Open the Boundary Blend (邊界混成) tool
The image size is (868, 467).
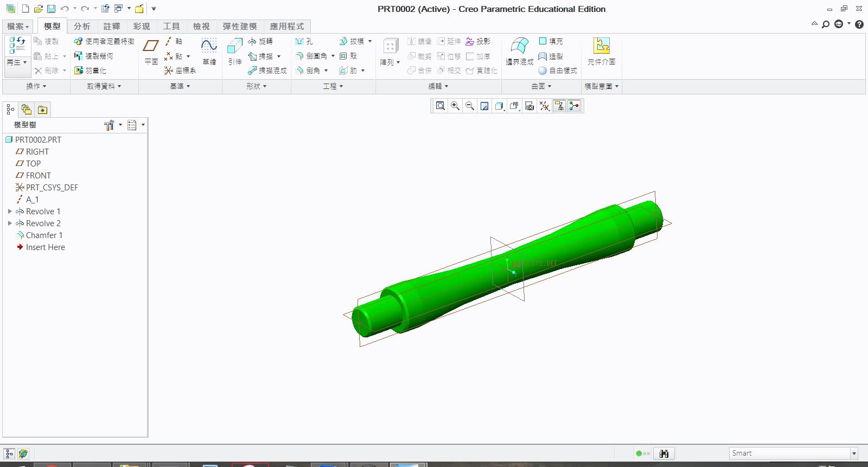point(520,52)
